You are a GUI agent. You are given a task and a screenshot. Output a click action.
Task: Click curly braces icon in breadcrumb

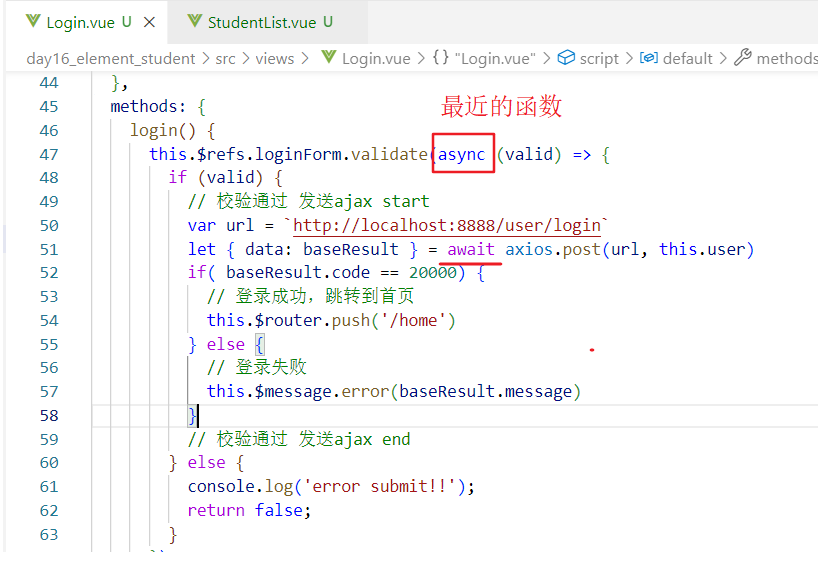point(441,57)
